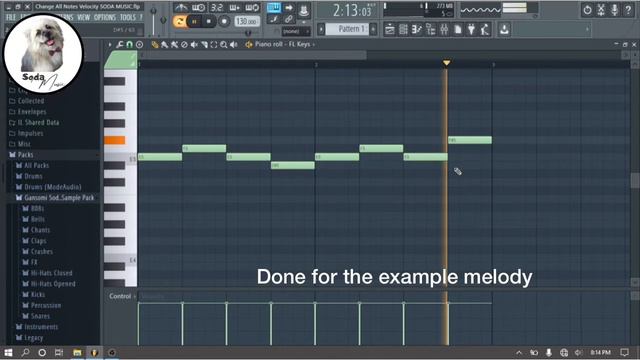Click the download content library icon
The width and height of the screenshot is (640, 360).
(504, 29)
